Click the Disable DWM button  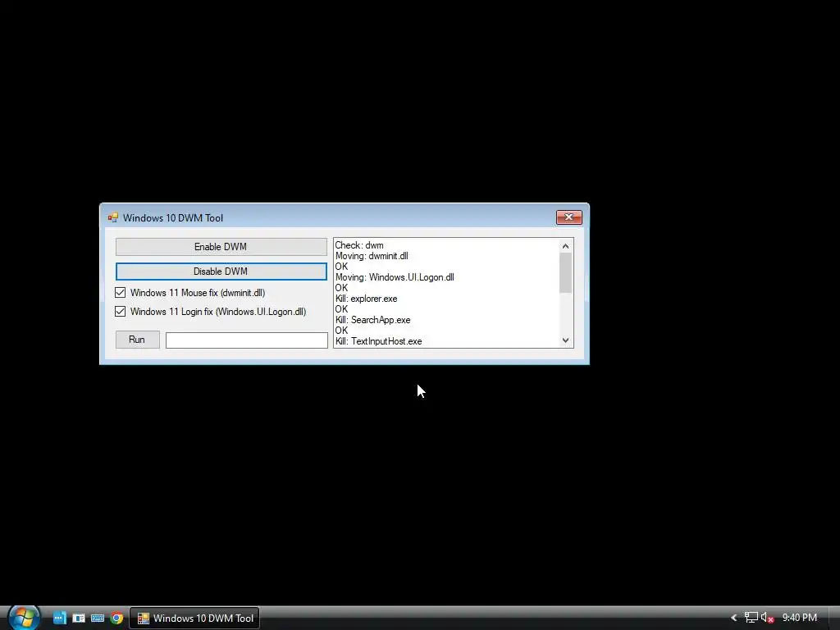(221, 272)
